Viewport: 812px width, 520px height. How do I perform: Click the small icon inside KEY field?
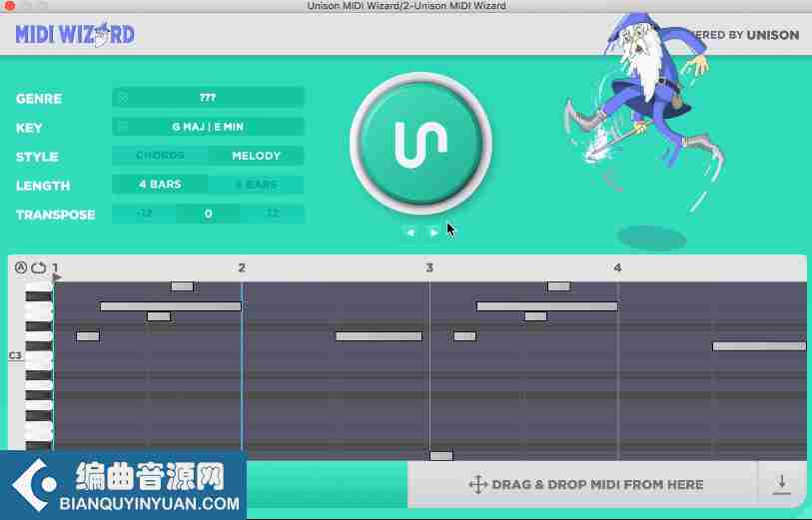pos(123,126)
